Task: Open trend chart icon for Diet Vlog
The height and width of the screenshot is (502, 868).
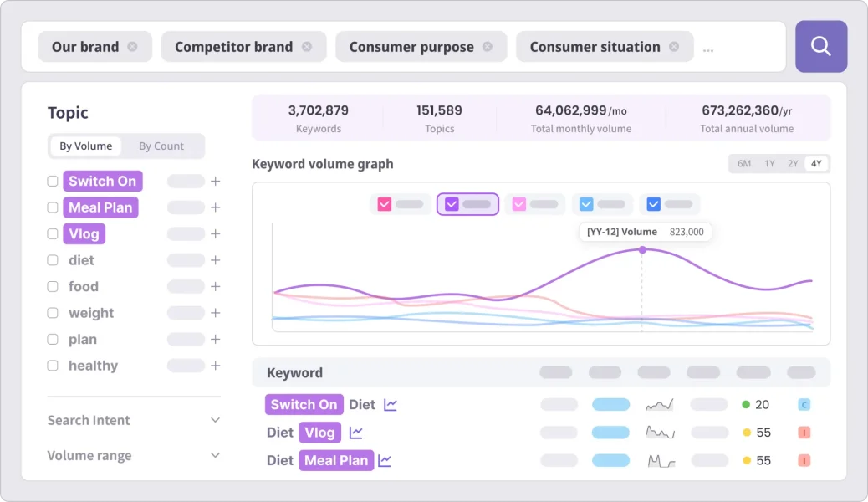Action: coord(356,433)
